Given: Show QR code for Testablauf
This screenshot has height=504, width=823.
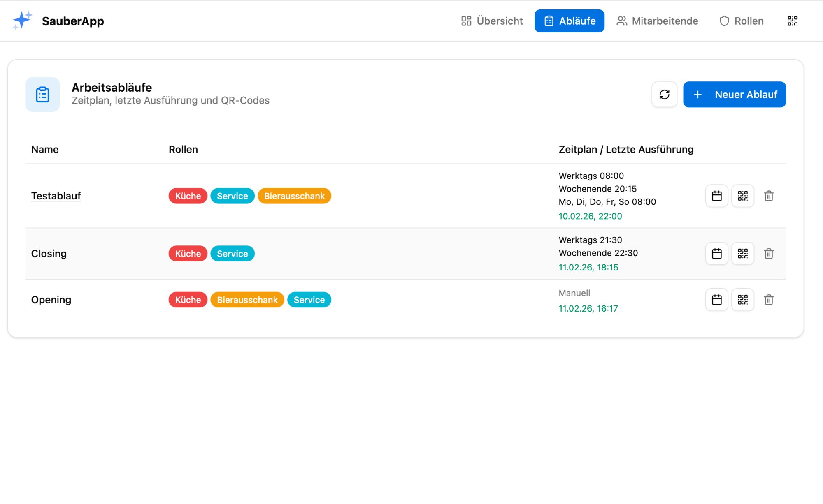Looking at the screenshot, I should [742, 196].
